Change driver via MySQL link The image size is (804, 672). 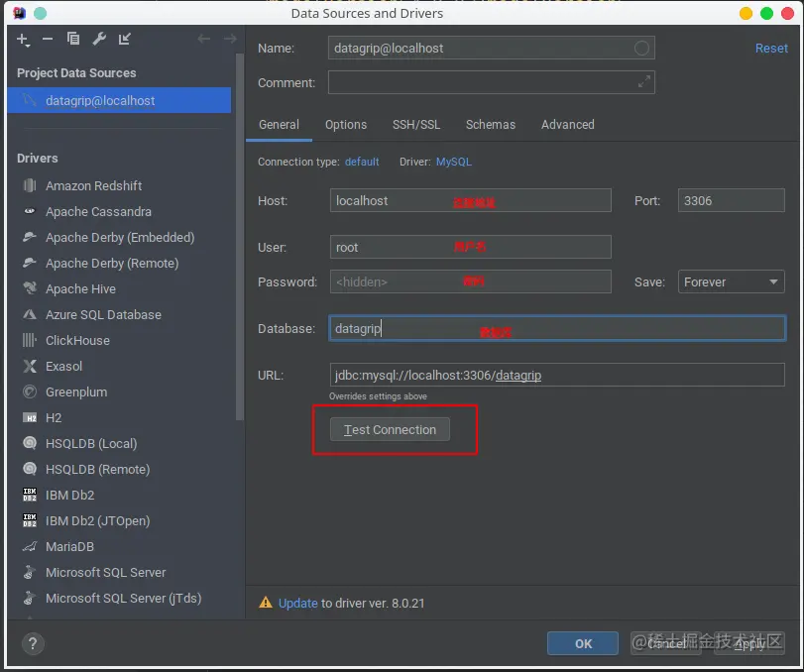click(x=454, y=162)
